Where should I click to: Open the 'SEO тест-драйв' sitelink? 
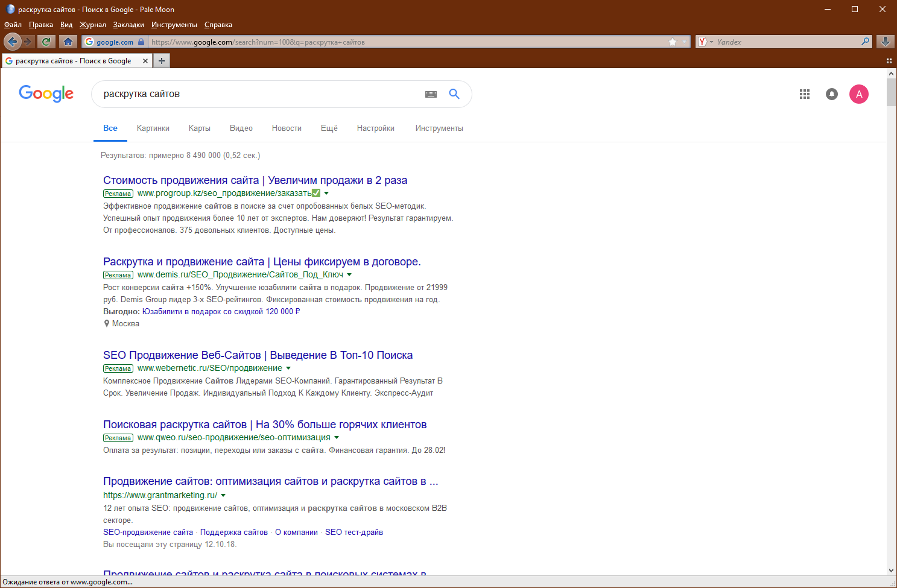(x=354, y=533)
